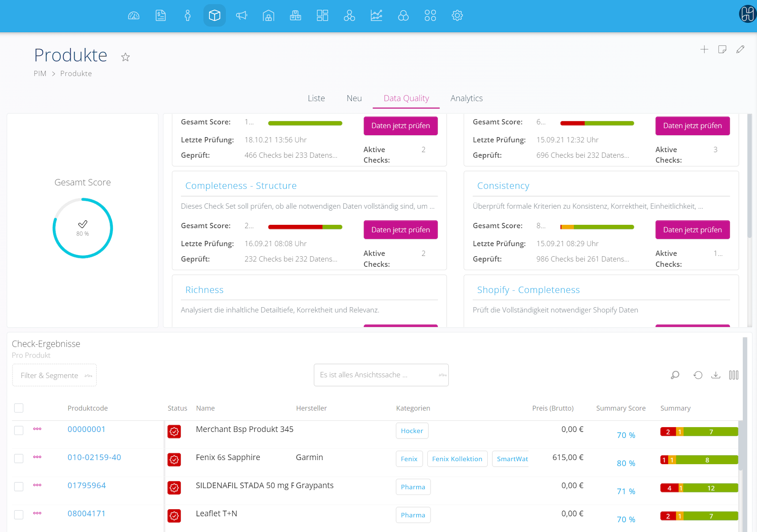Tick the checkbox for product 00000001
Screen dimensions: 757x532
19,430
